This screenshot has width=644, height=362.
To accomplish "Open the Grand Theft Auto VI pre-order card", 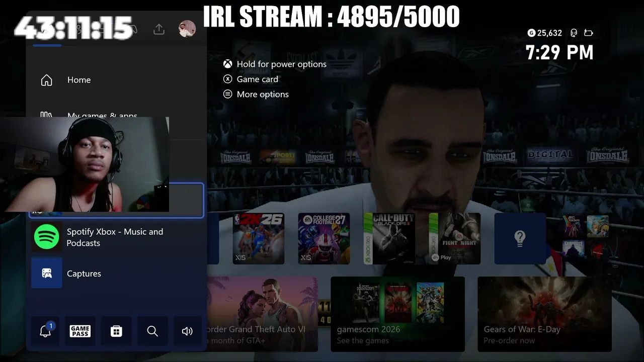I will click(263, 314).
